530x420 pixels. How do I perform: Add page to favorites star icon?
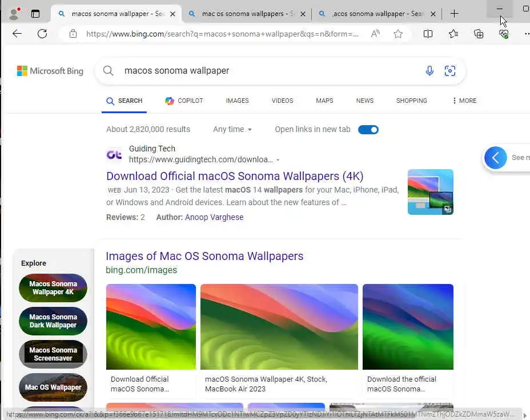pyautogui.click(x=398, y=34)
